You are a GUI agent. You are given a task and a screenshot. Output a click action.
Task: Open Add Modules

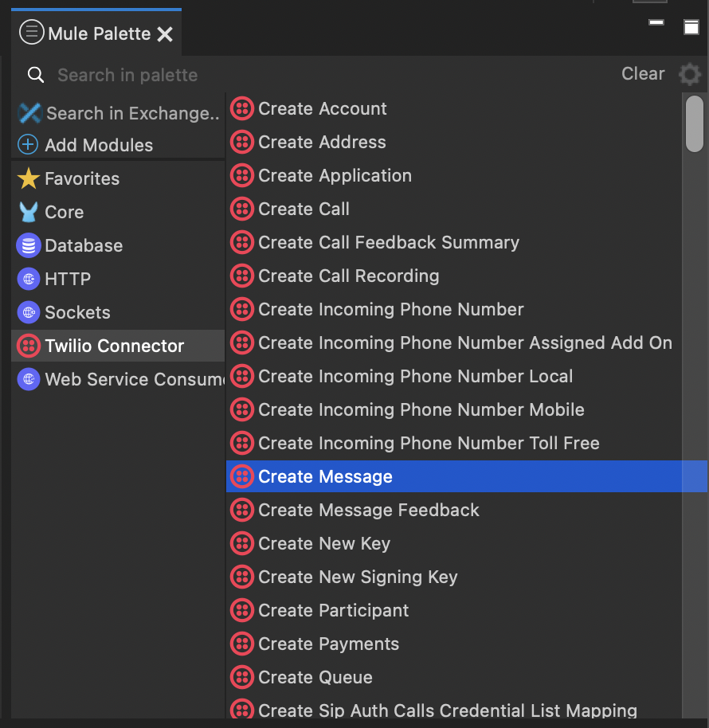[x=99, y=145]
